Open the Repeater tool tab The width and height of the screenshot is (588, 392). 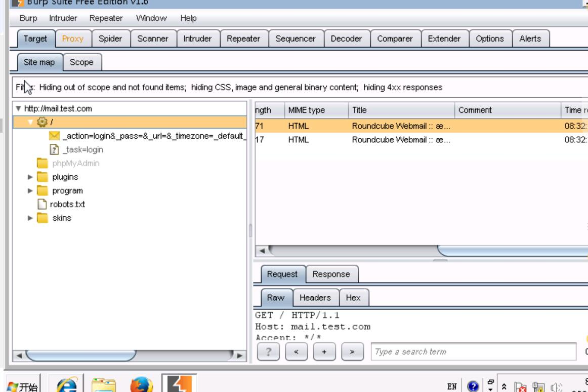coord(243,38)
